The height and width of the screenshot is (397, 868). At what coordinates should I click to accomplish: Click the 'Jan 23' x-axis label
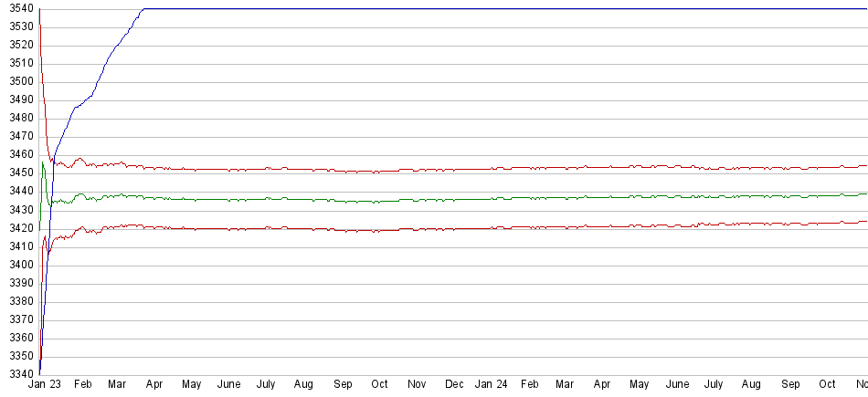45,385
